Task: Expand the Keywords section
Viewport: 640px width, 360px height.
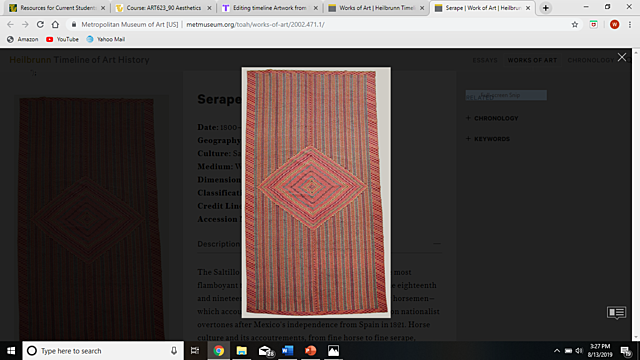Action: [488, 139]
